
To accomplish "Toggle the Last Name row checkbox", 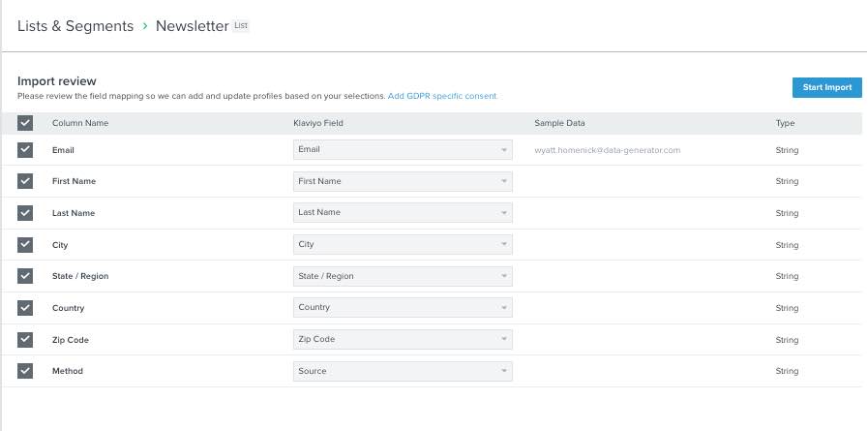I will [x=25, y=213].
